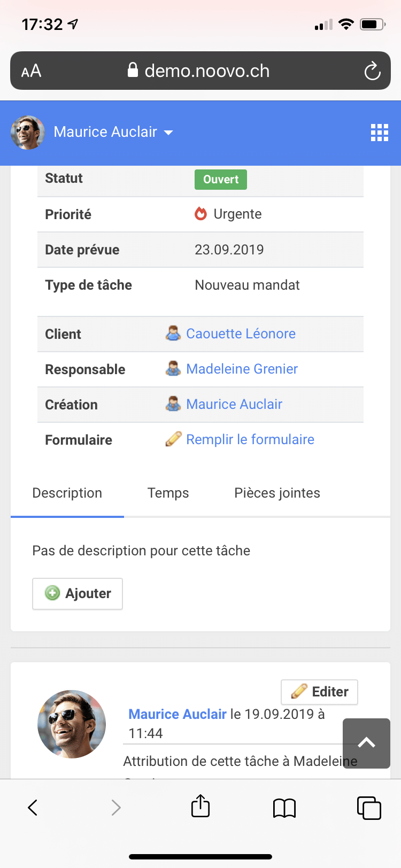The height and width of the screenshot is (868, 401).
Task: Switch to the Temps tab
Action: tap(168, 493)
